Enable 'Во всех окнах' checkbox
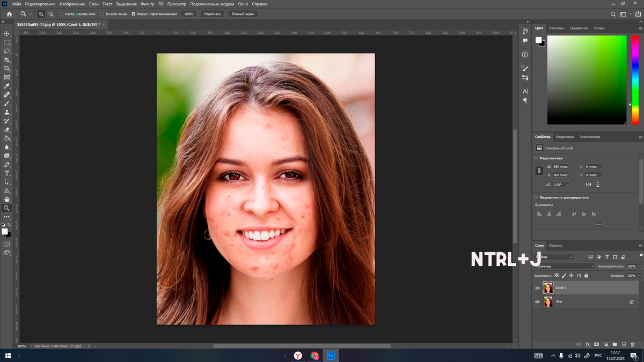The height and width of the screenshot is (362, 644). (x=102, y=14)
